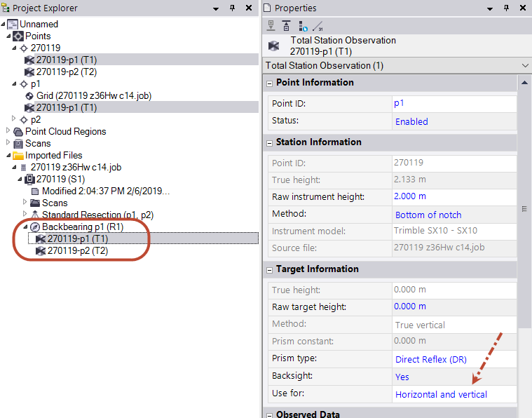Click the Total Station Observation header icon

[274, 46]
